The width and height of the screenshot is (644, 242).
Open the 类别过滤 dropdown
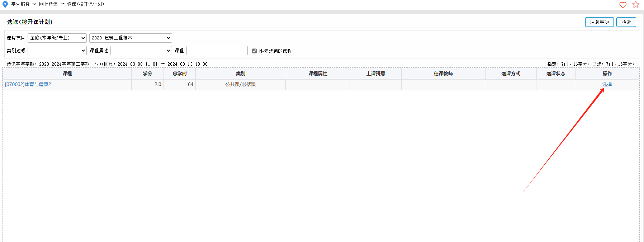[57, 51]
